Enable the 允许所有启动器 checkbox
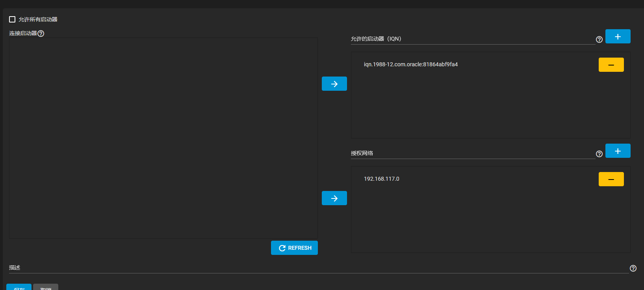 tap(12, 19)
